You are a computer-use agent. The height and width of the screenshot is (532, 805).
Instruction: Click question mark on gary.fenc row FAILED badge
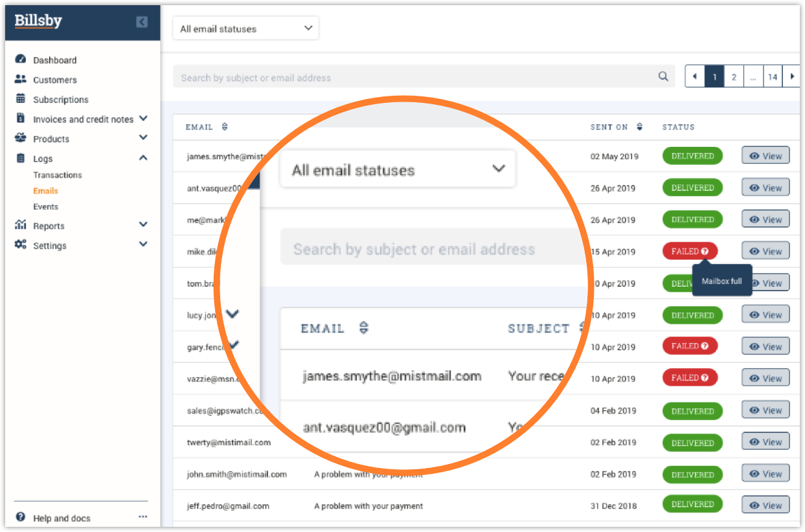pos(705,346)
